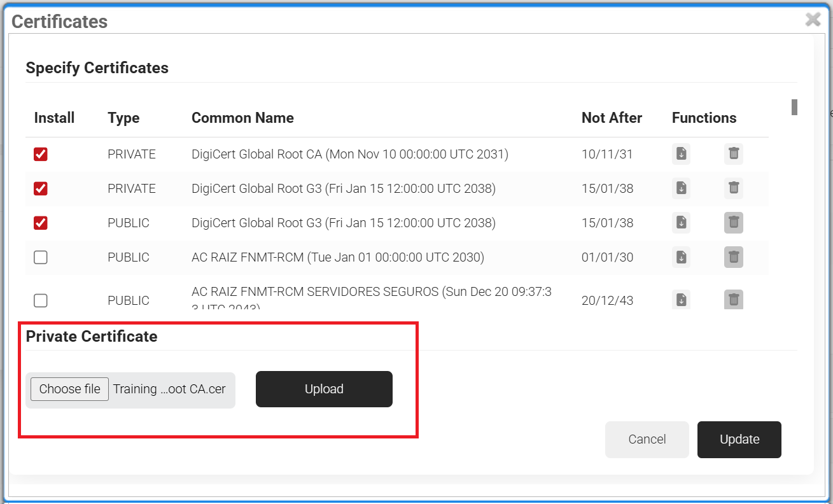The width and height of the screenshot is (833, 504).
Task: Check install for AC RAIZ FNMT-RCM SERVIDORES SEGUROS
Action: coord(41,300)
